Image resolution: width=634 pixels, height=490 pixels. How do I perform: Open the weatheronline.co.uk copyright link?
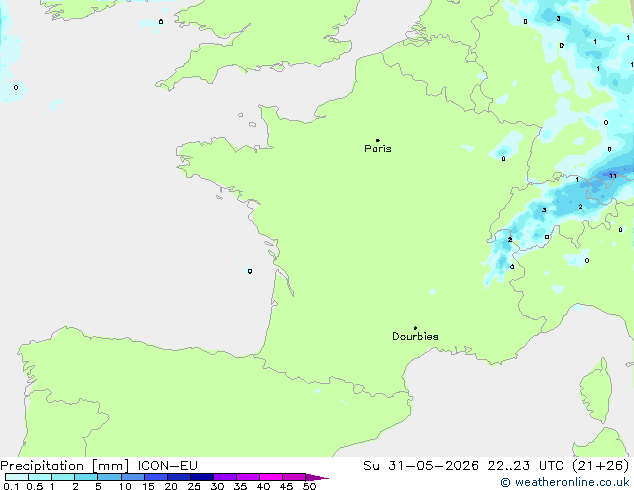565,482
